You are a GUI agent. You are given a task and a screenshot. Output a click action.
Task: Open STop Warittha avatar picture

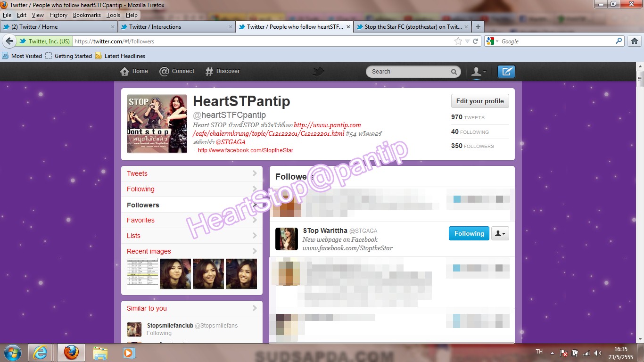click(x=287, y=239)
